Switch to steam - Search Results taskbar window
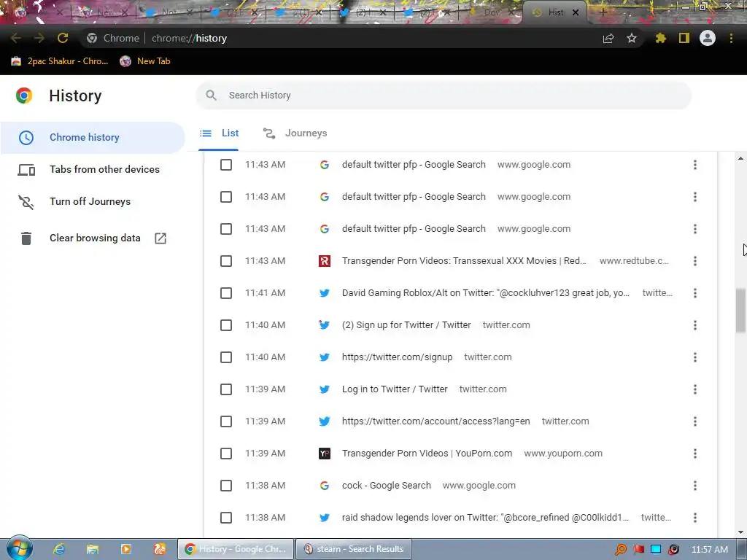 click(x=354, y=549)
